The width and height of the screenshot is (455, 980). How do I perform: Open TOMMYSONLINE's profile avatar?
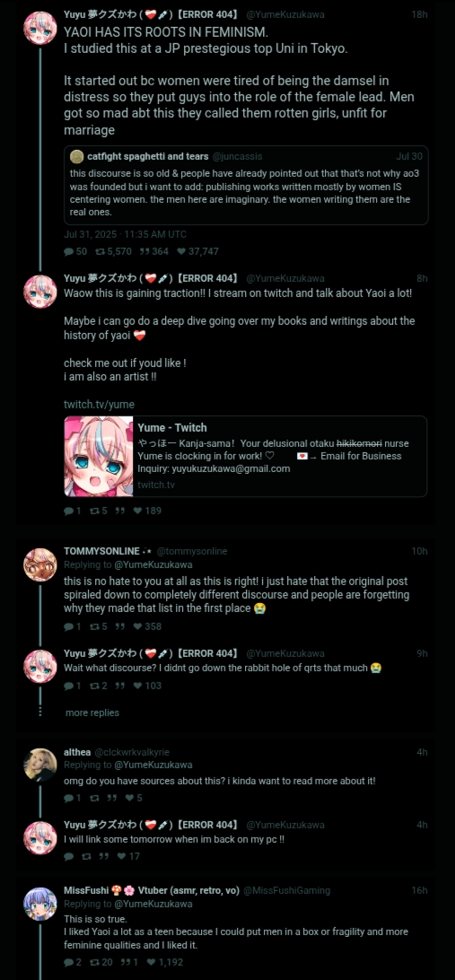click(40, 564)
